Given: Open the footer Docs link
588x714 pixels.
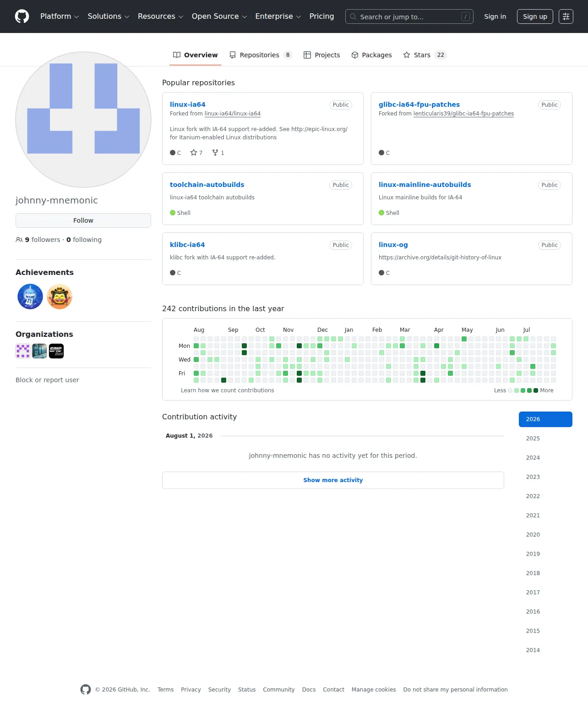Looking at the screenshot, I should pos(309,690).
